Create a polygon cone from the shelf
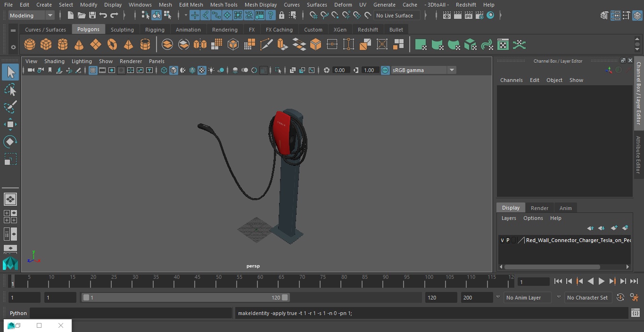 [79, 45]
